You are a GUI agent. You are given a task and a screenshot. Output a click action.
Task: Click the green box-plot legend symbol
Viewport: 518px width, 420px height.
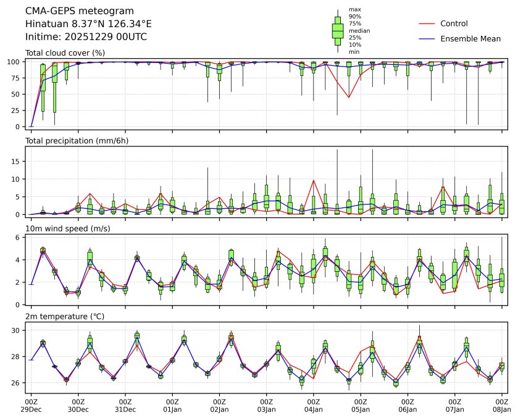tap(338, 31)
